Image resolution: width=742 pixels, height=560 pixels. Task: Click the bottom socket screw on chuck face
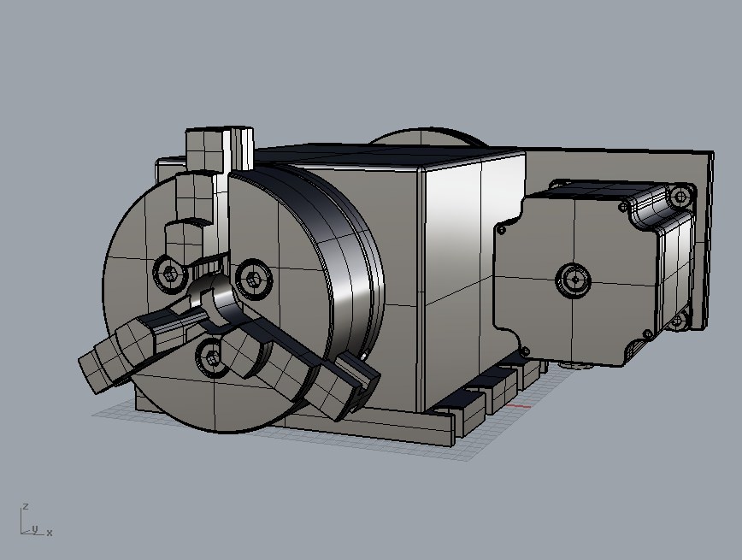[211, 357]
